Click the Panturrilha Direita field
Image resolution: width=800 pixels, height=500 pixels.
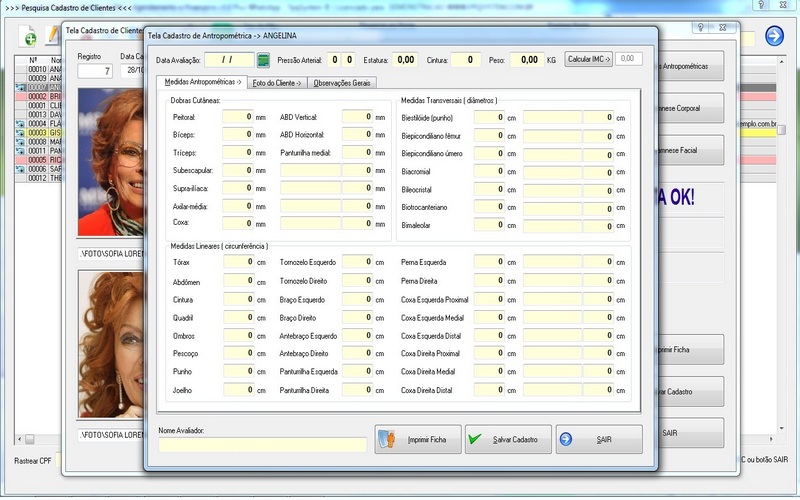357,390
